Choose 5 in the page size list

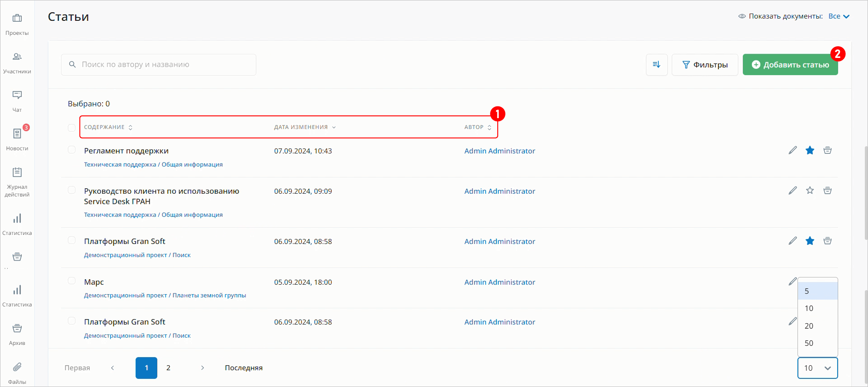(x=818, y=291)
